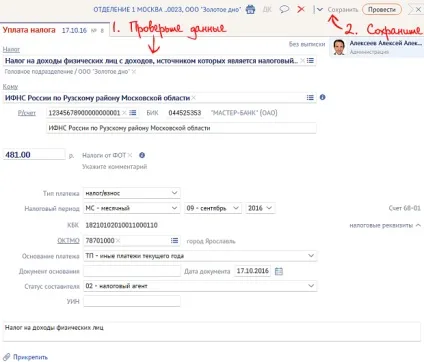This screenshot has width=424, height=362.
Task: Click the Кому link label
Action: click(x=10, y=87)
